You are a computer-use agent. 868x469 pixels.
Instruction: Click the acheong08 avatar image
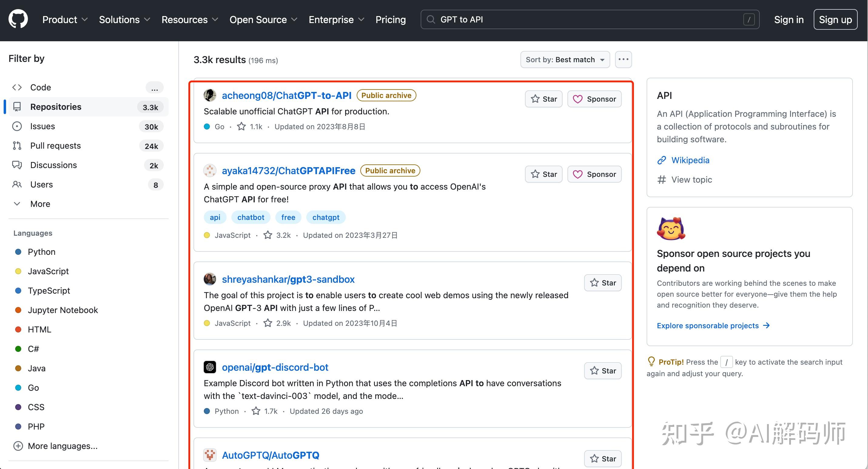210,95
